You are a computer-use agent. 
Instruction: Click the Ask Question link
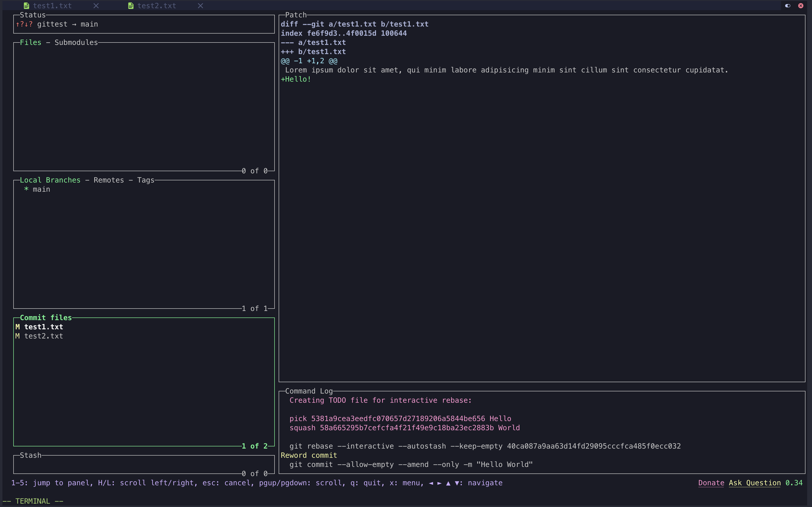click(x=755, y=483)
